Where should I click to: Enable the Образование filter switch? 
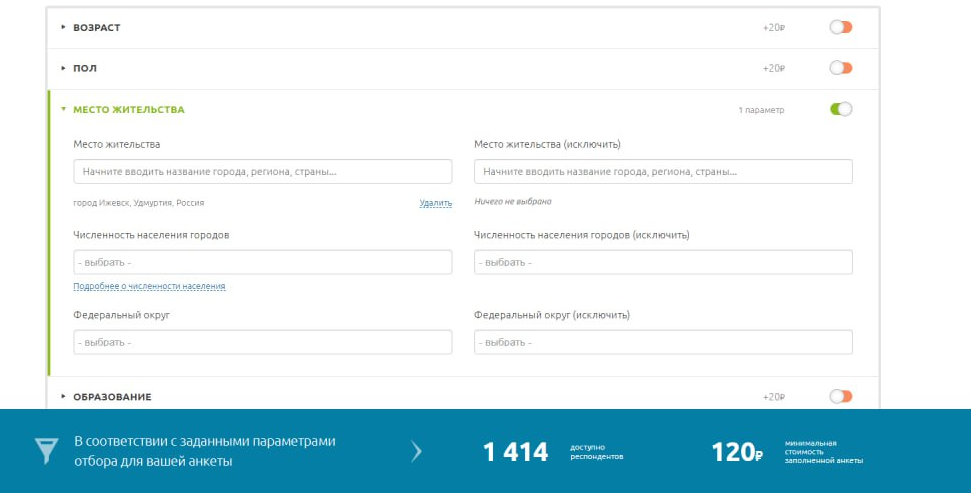coord(840,396)
